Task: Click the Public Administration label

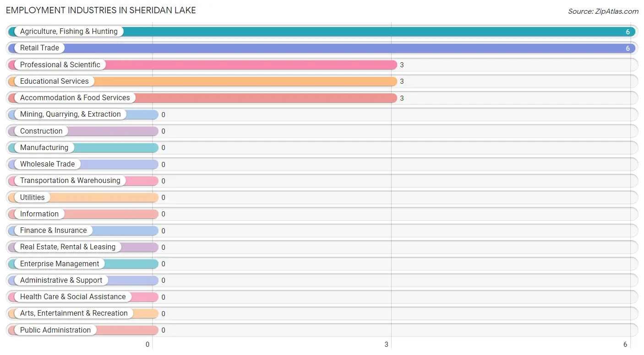Action: click(x=55, y=330)
